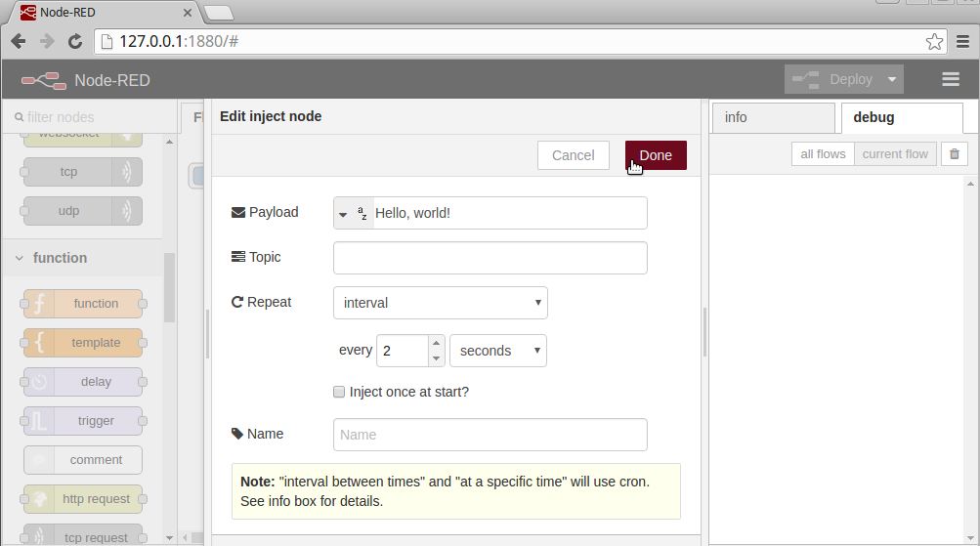
Task: Go back using browser back arrow
Action: (x=19, y=41)
